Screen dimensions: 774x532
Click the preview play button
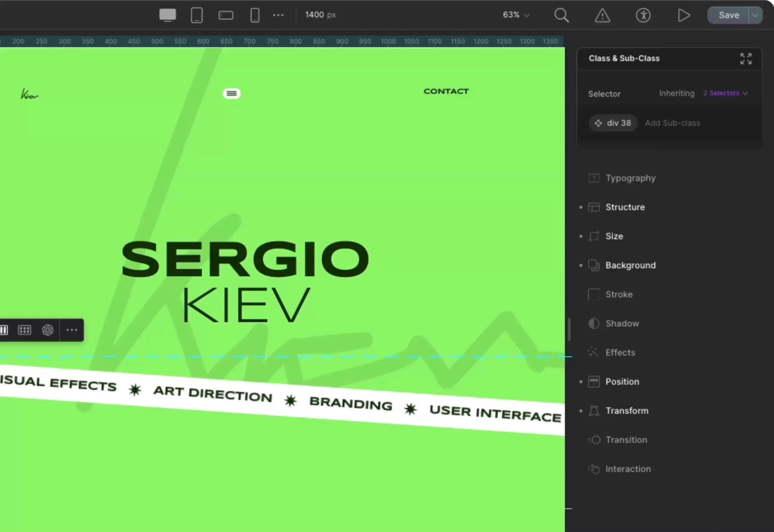[x=684, y=15]
